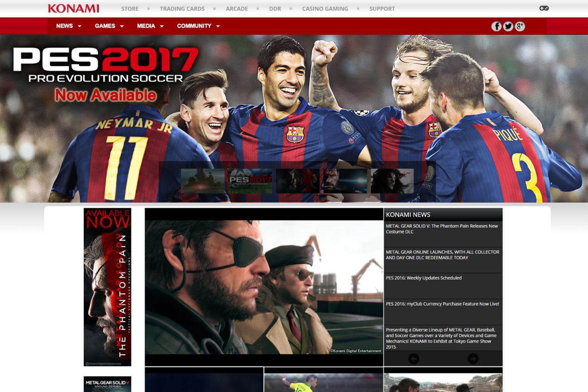The width and height of the screenshot is (588, 392).
Task: Open the Google Plus social icon
Action: tap(520, 26)
